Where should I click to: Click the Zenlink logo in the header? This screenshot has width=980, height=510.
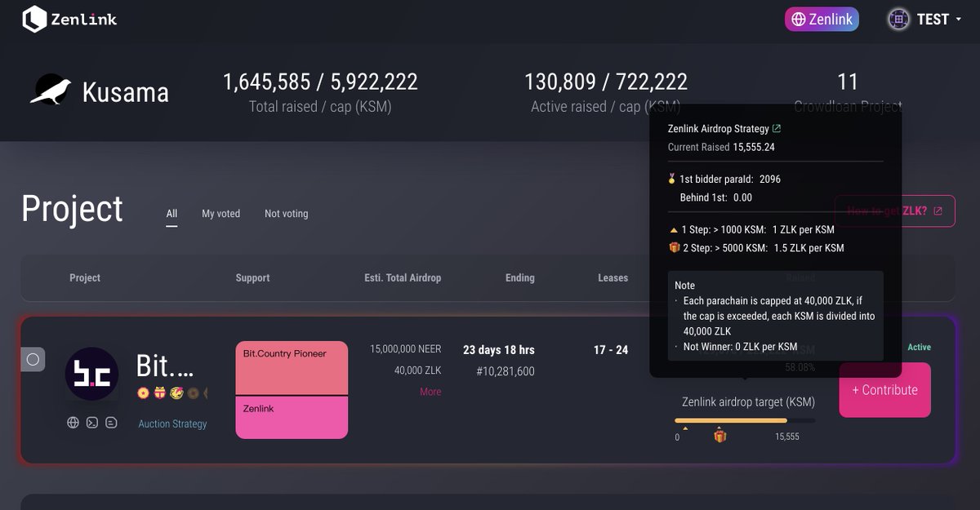(x=70, y=19)
